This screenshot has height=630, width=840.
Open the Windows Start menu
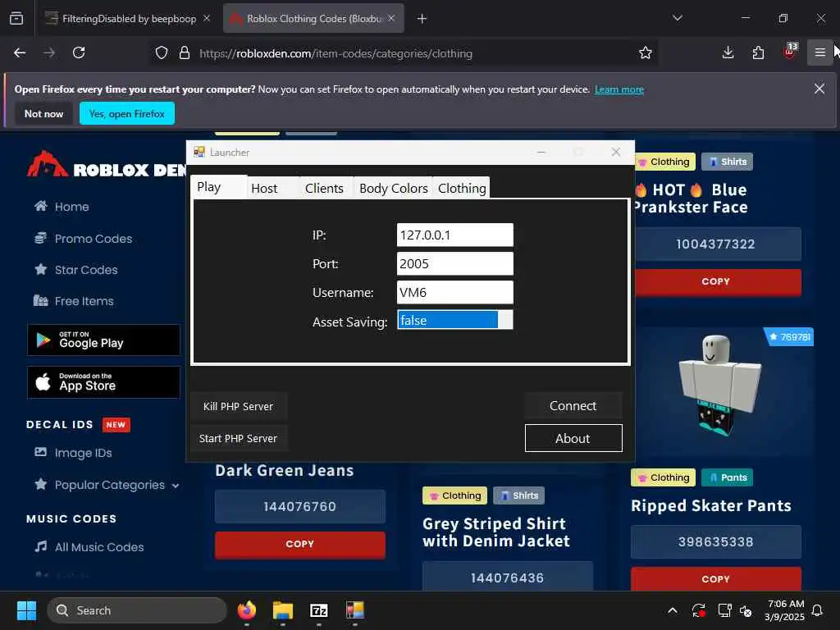pos(26,610)
